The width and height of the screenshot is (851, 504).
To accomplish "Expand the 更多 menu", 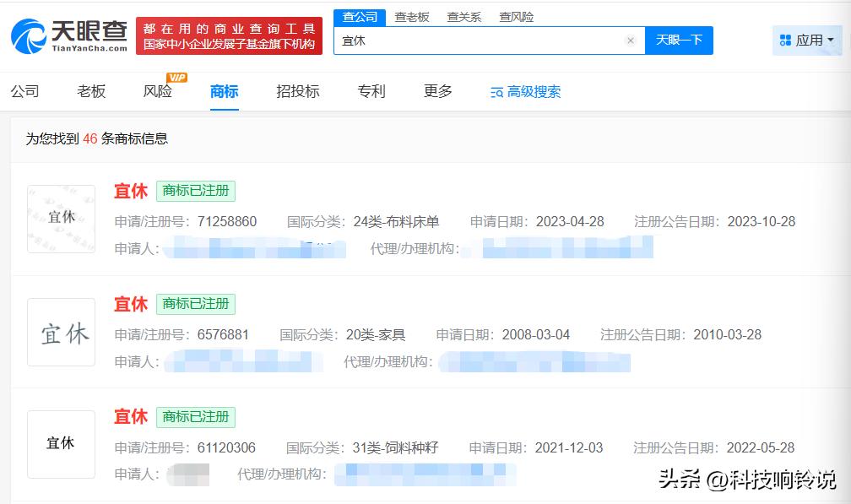I will 437,91.
